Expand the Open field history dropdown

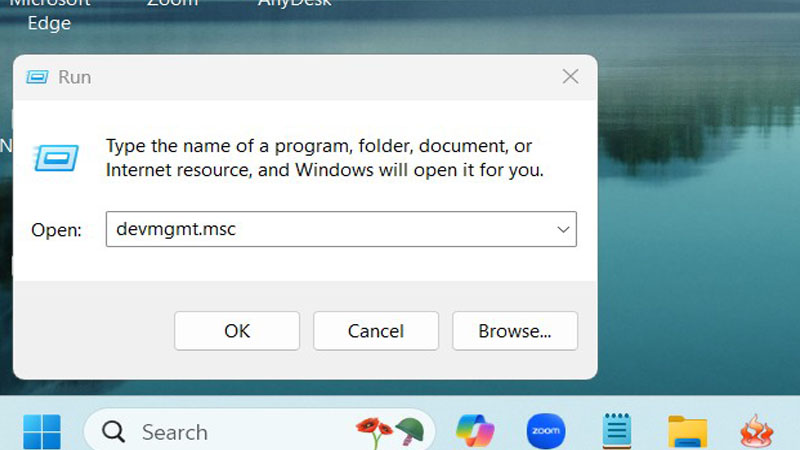562,229
